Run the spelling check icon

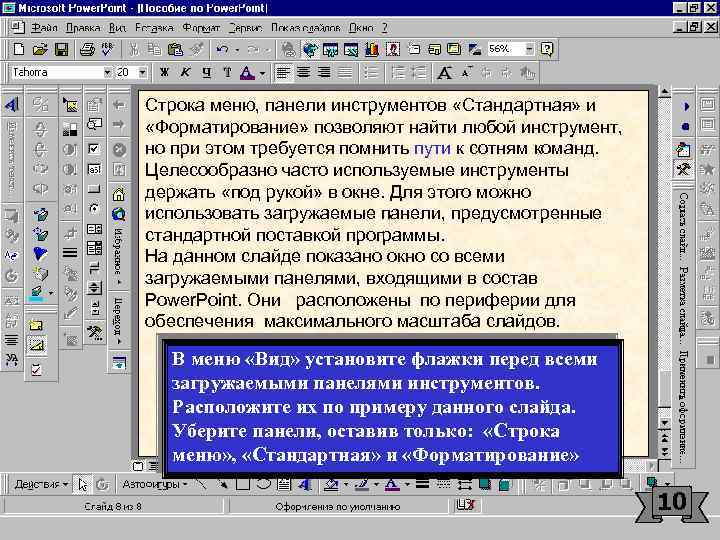pos(108,49)
